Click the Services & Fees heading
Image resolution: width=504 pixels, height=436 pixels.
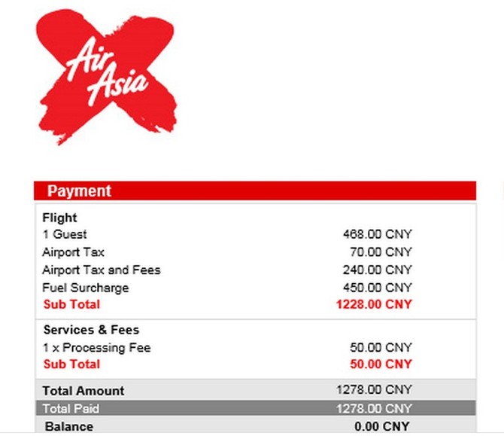pyautogui.click(x=91, y=330)
